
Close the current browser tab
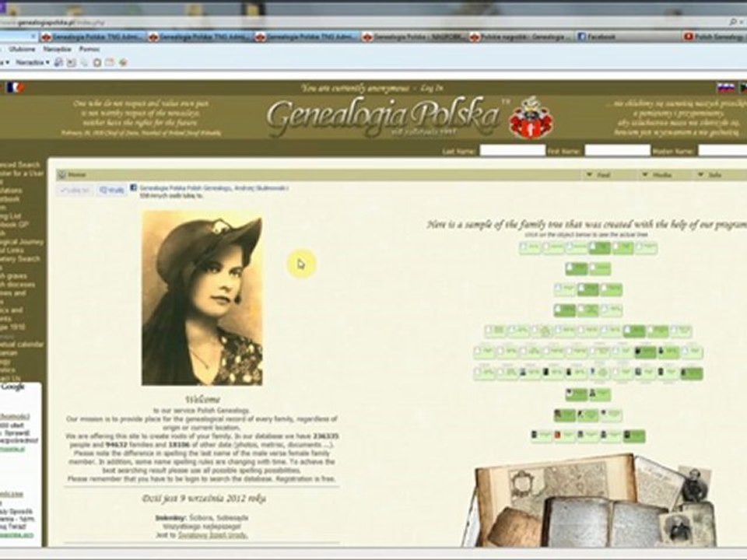tap(33, 37)
